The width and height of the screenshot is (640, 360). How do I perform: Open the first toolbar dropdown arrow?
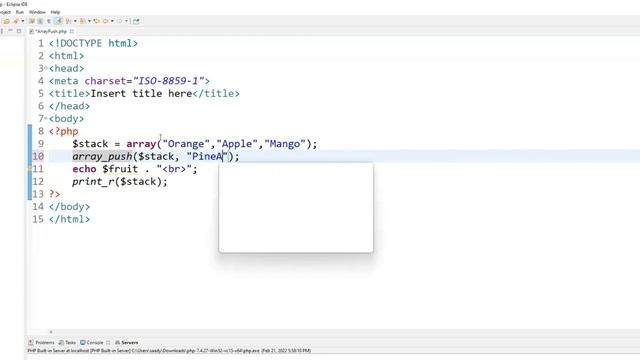pos(22,21)
